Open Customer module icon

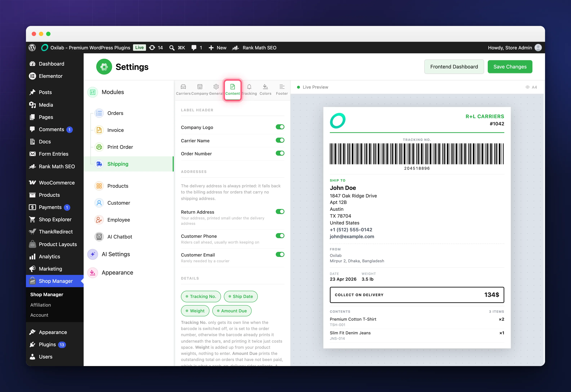[99, 203]
